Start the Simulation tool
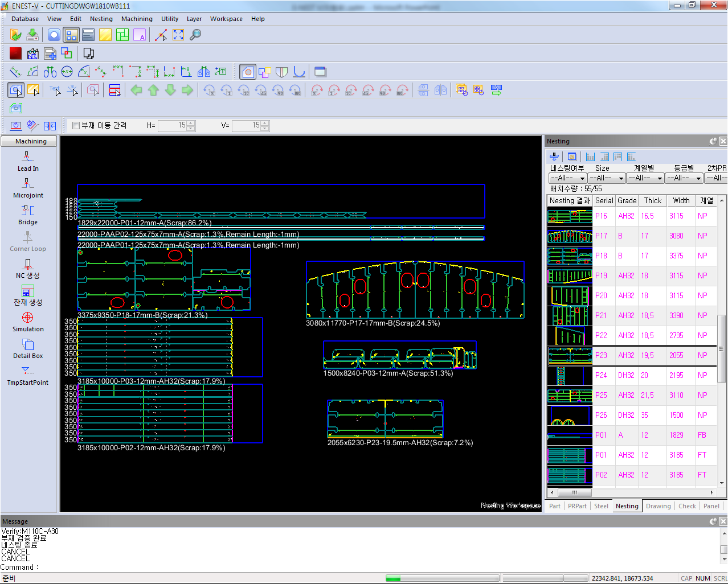Screen dimensions: 728x584 (x=28, y=322)
